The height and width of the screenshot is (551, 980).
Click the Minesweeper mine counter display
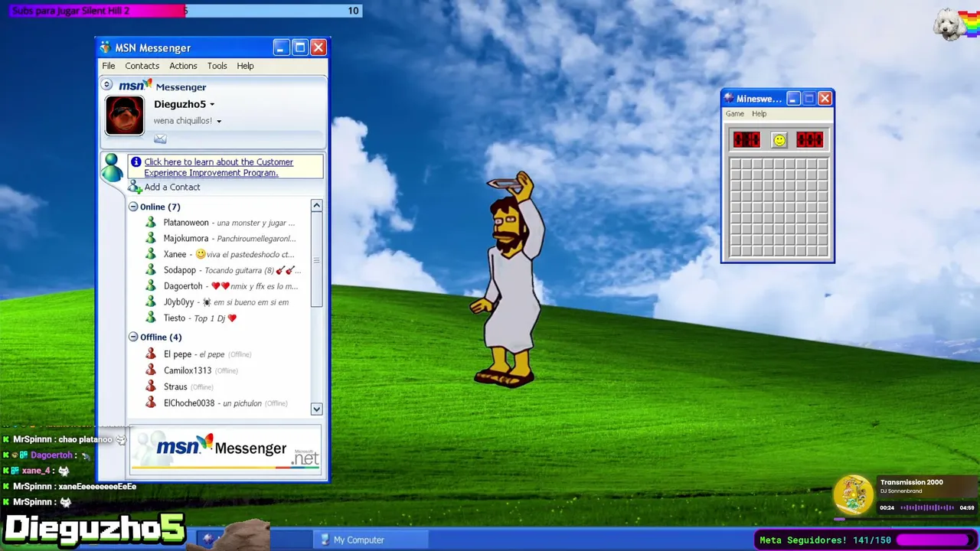click(x=746, y=140)
